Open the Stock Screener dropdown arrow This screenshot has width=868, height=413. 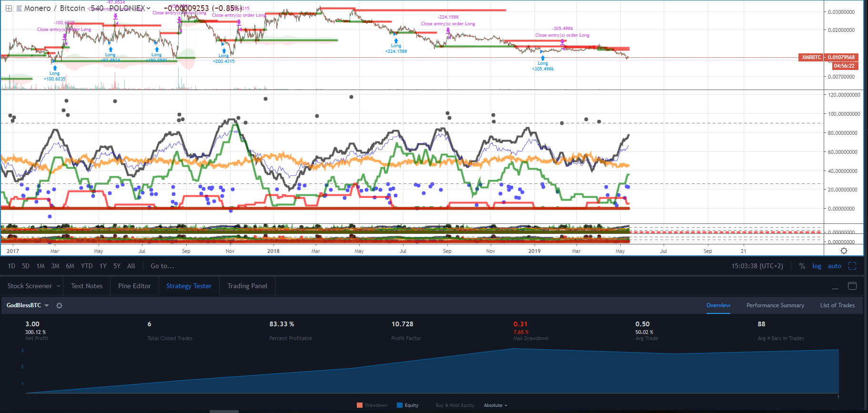coord(59,286)
